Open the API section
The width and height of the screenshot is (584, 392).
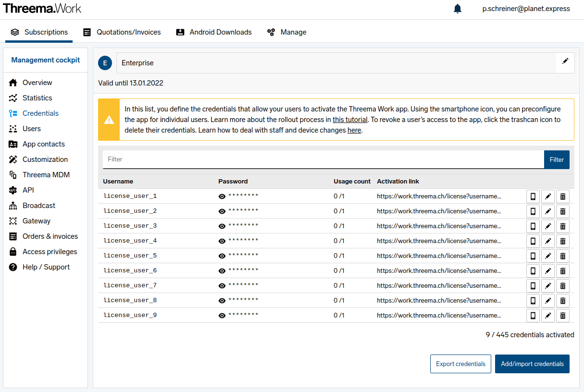(x=22, y=190)
